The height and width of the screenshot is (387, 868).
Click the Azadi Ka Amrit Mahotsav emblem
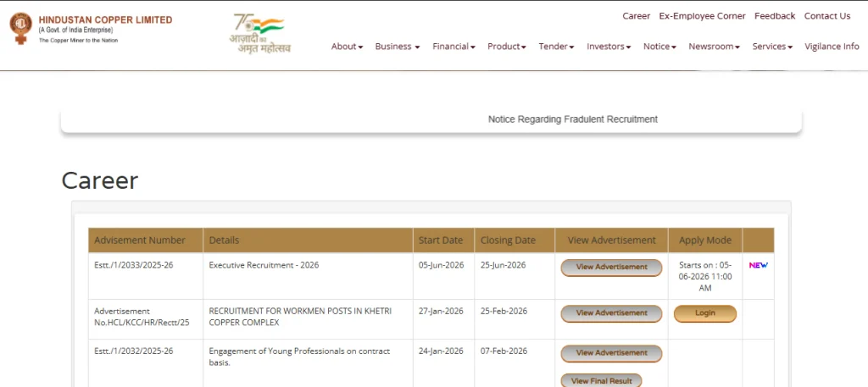point(259,33)
